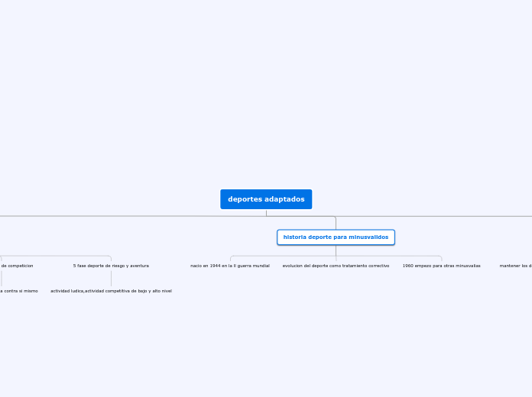The height and width of the screenshot is (397, 532).
Task: Select the 'historia deporte para minusvalidos' node
Action: [x=336, y=237]
